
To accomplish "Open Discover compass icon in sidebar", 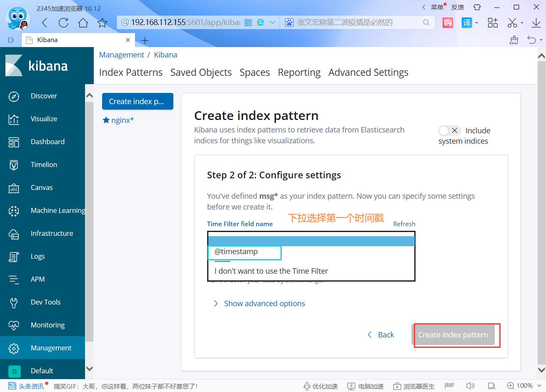I will [14, 96].
